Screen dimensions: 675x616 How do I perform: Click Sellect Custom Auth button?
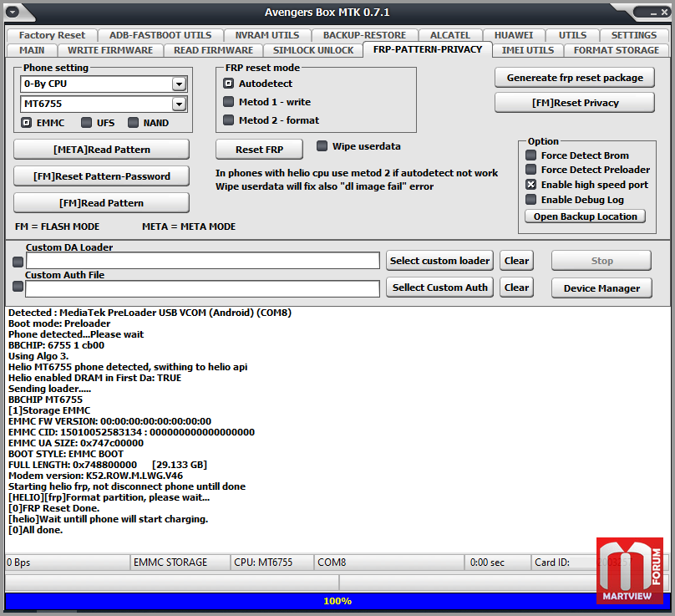point(439,288)
